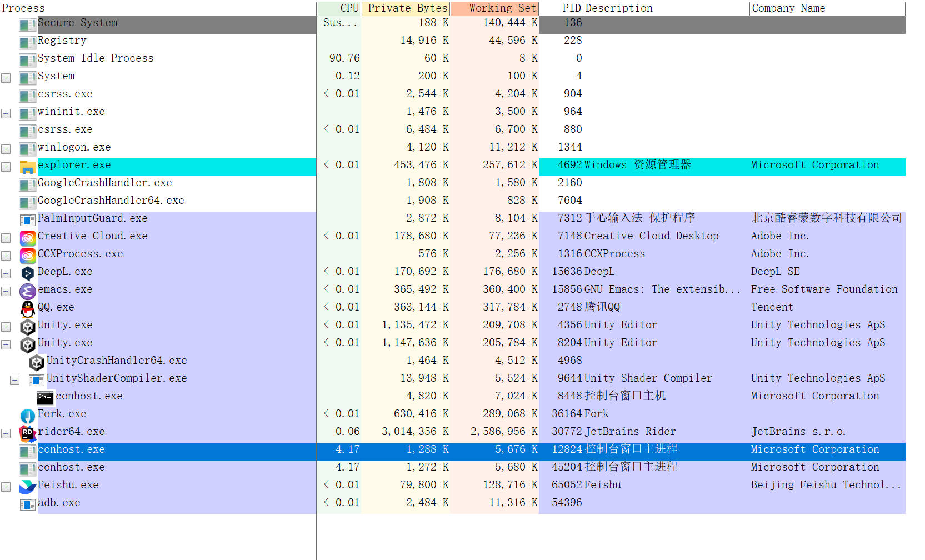Click the PalmInputGuard.exe icon
Viewport: 925px width, 560px height.
[x=27, y=219]
